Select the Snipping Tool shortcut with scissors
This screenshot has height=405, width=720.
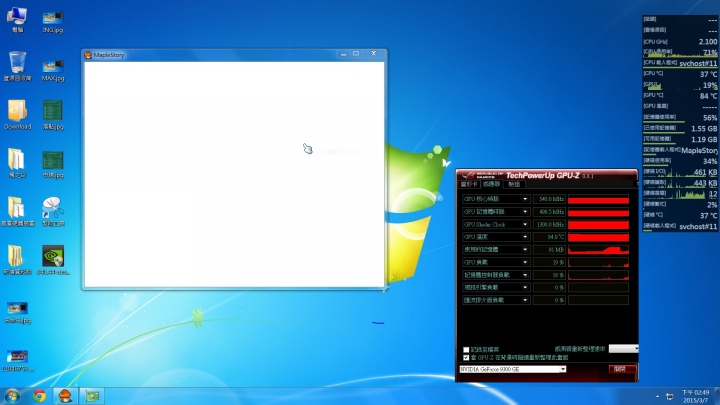pyautogui.click(x=53, y=212)
